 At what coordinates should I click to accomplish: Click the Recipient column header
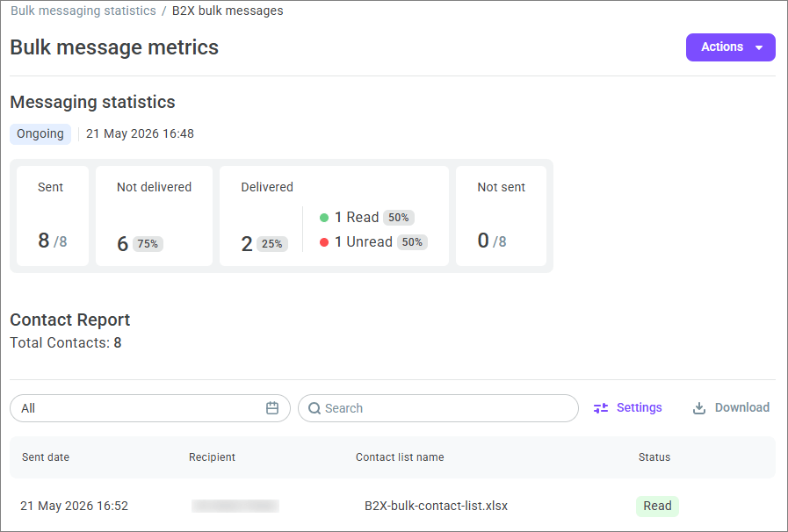pos(212,457)
